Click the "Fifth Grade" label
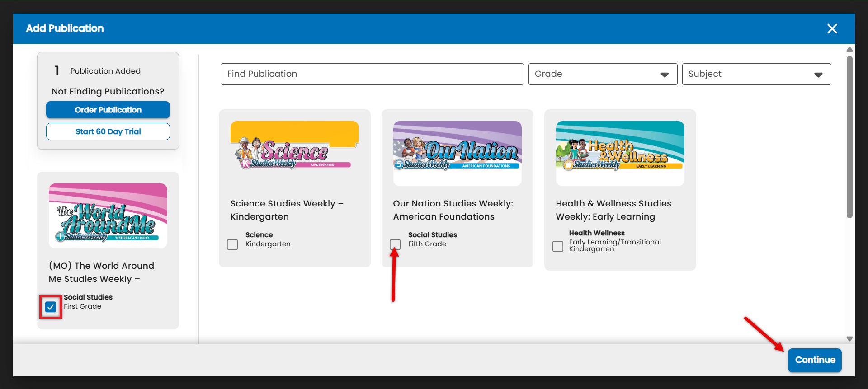 pos(427,244)
